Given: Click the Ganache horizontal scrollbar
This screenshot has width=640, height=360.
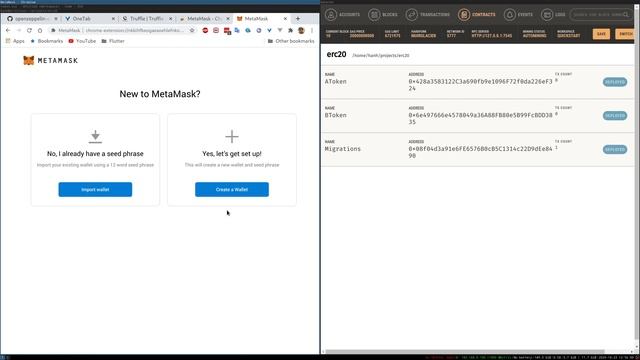Looking at the screenshot, I should click(x=464, y=351).
